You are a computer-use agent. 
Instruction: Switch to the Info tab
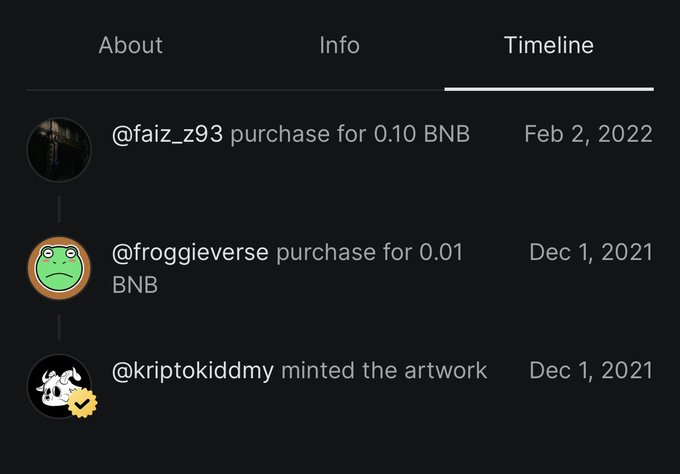pyautogui.click(x=340, y=45)
